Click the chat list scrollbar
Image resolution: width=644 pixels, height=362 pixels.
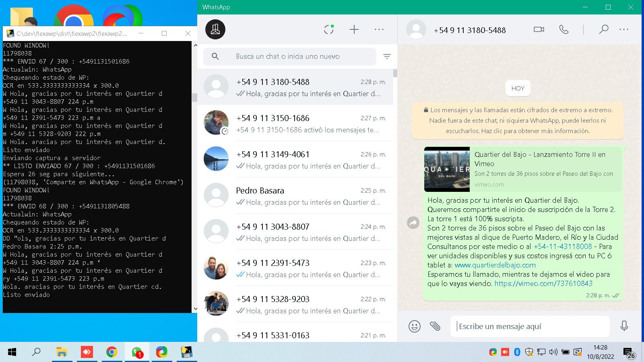tap(395, 73)
